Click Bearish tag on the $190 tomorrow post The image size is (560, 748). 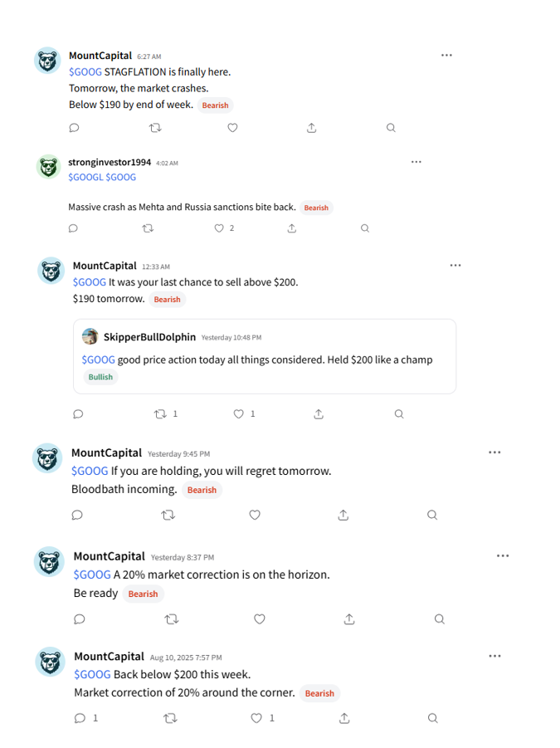click(x=168, y=300)
